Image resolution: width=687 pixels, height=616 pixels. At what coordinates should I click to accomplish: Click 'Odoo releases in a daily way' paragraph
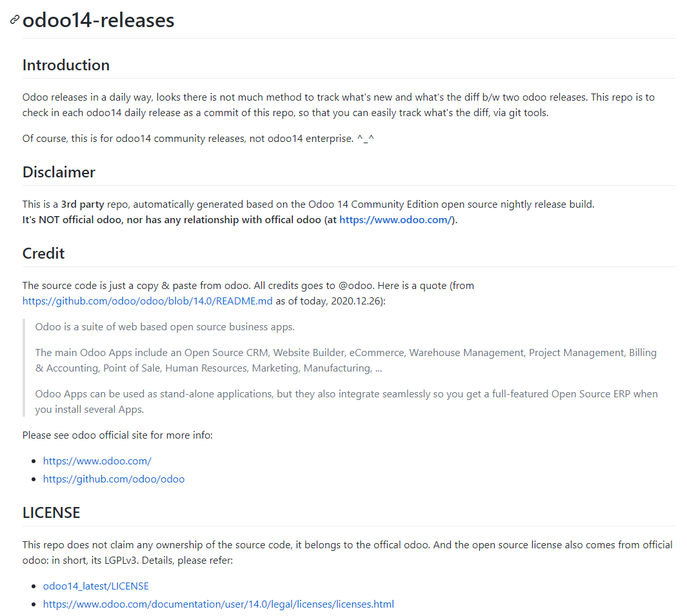coord(338,104)
